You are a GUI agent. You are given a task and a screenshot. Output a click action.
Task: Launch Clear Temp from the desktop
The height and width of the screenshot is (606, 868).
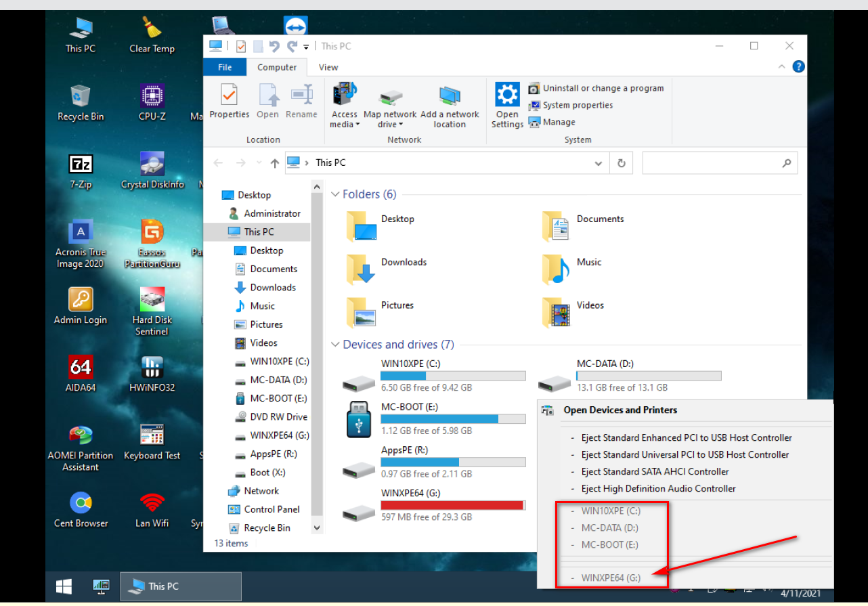152,35
